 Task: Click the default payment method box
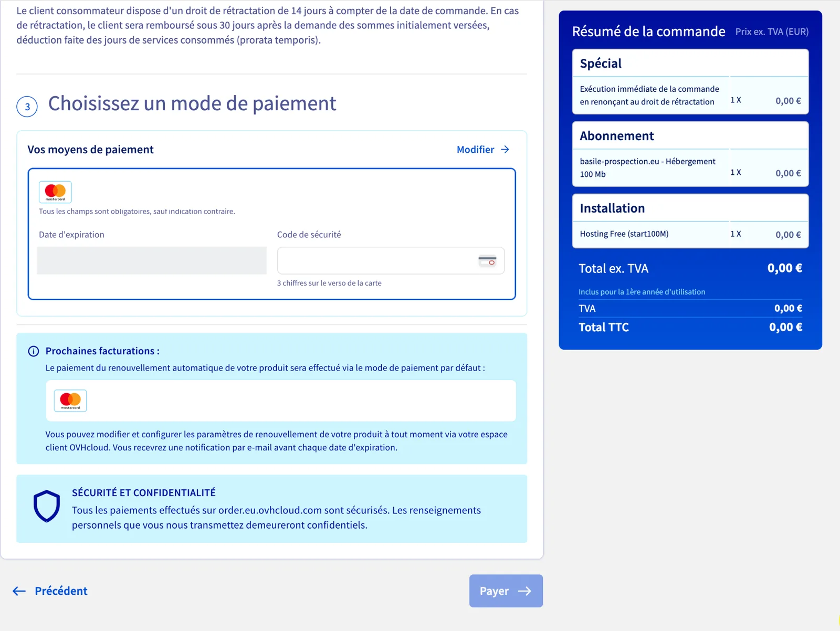pyautogui.click(x=281, y=401)
